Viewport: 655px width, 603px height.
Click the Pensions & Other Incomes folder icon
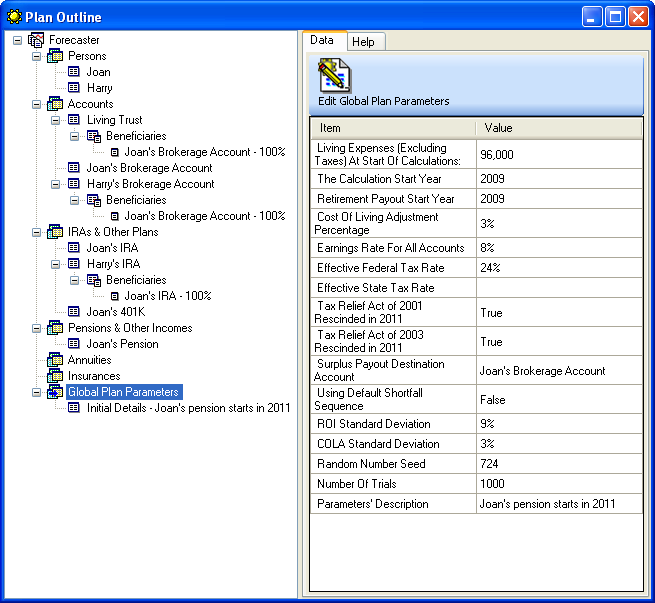point(55,328)
